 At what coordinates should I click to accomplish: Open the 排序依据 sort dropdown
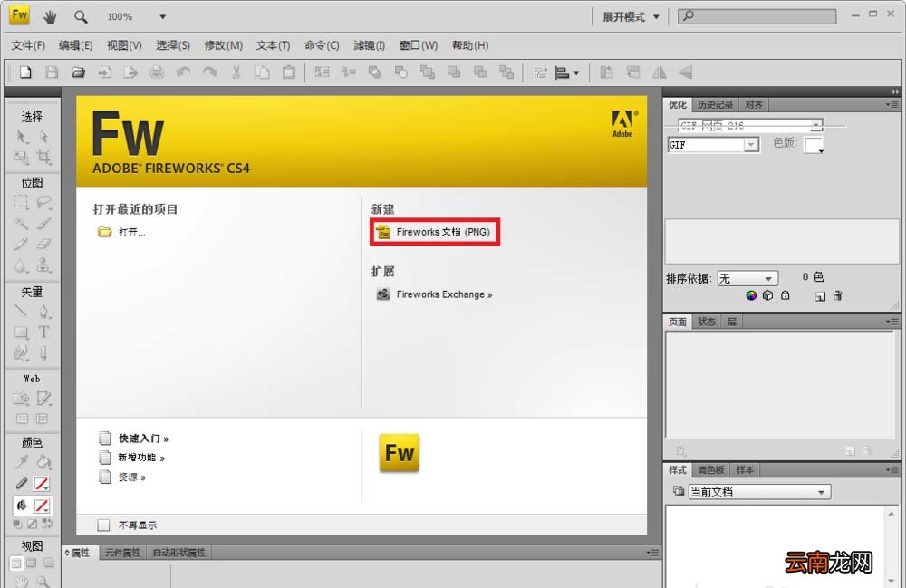(x=747, y=278)
